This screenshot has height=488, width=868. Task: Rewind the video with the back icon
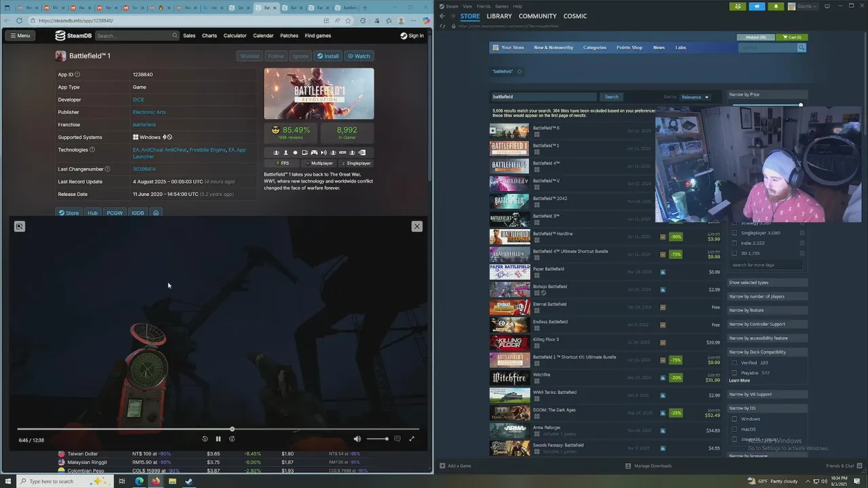pos(205,439)
